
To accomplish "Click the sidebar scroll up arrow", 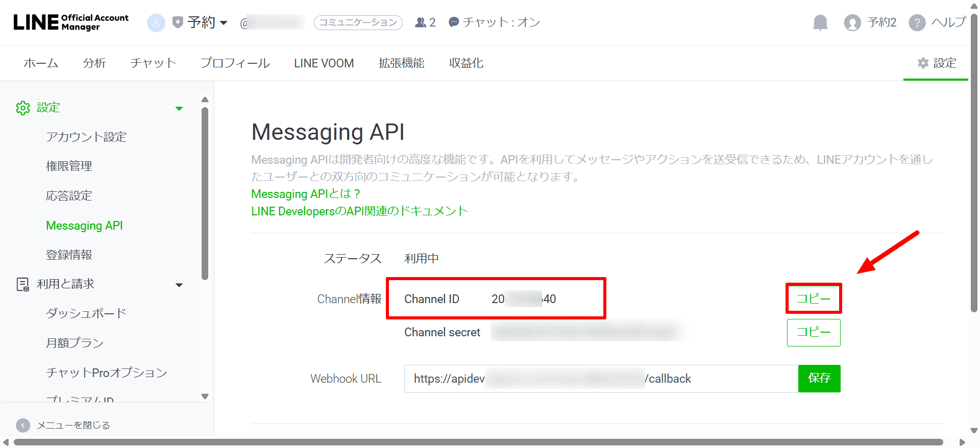I will 205,99.
